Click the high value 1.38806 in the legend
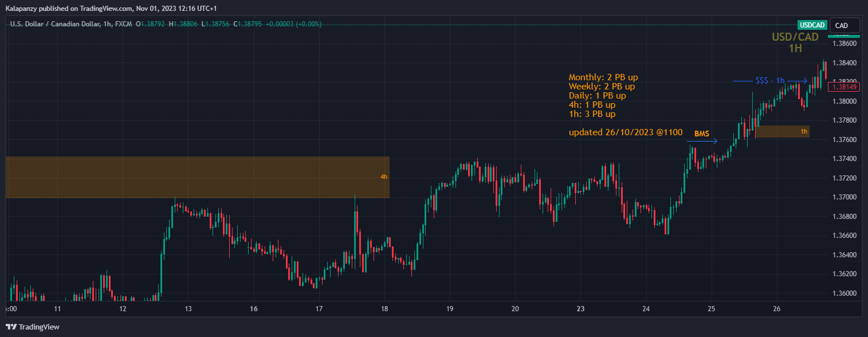Viewport: 868px width, 337px height. click(x=186, y=24)
